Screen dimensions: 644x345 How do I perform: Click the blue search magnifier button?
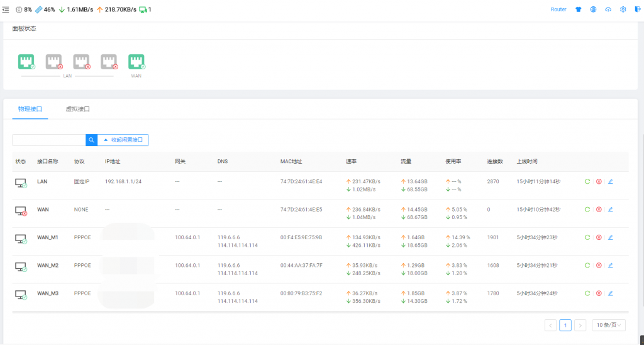[92, 140]
